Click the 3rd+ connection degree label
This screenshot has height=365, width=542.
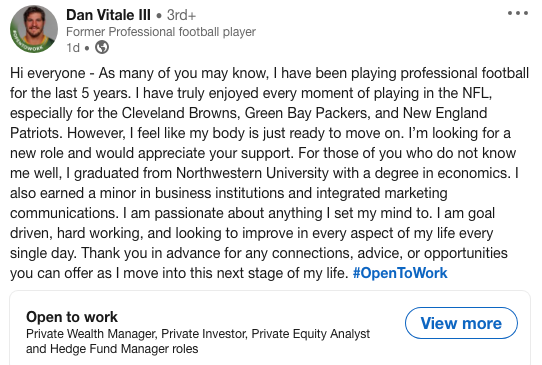click(181, 15)
